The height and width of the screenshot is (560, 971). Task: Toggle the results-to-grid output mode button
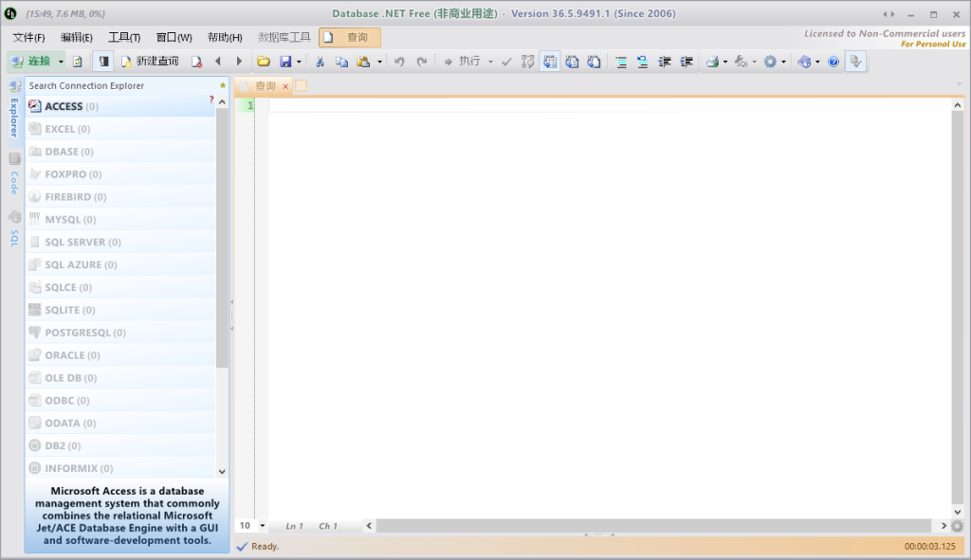tap(550, 62)
